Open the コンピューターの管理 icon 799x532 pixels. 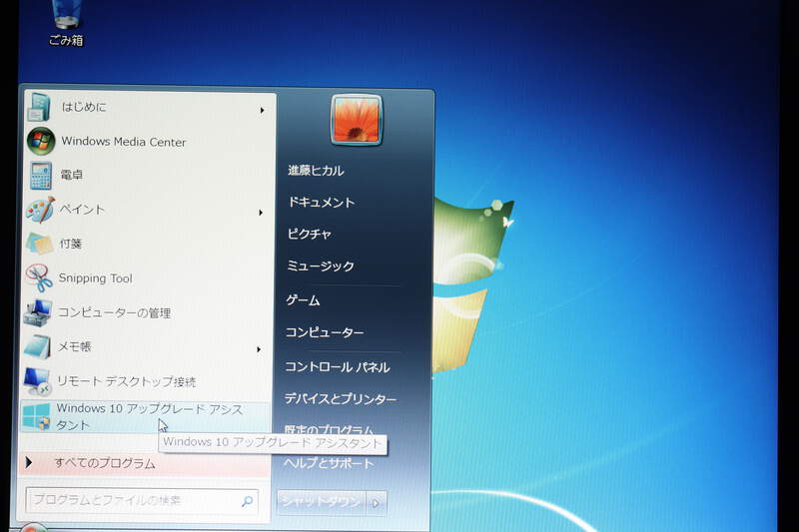(x=38, y=312)
